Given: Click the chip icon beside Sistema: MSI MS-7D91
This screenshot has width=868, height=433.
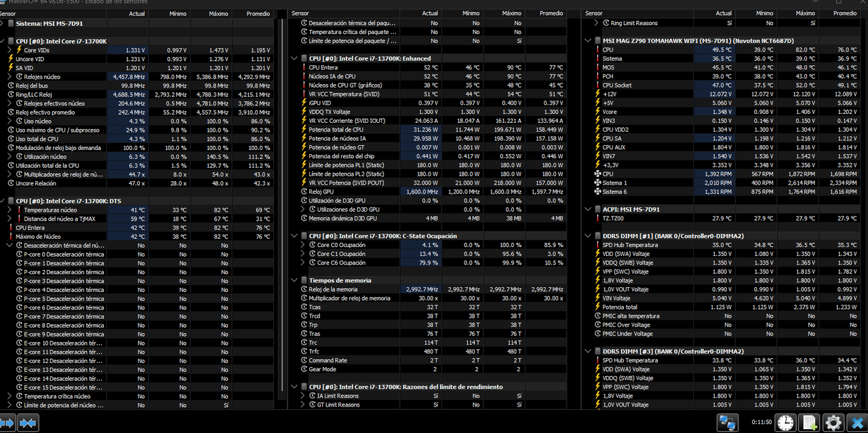Looking at the screenshot, I should click(x=10, y=24).
